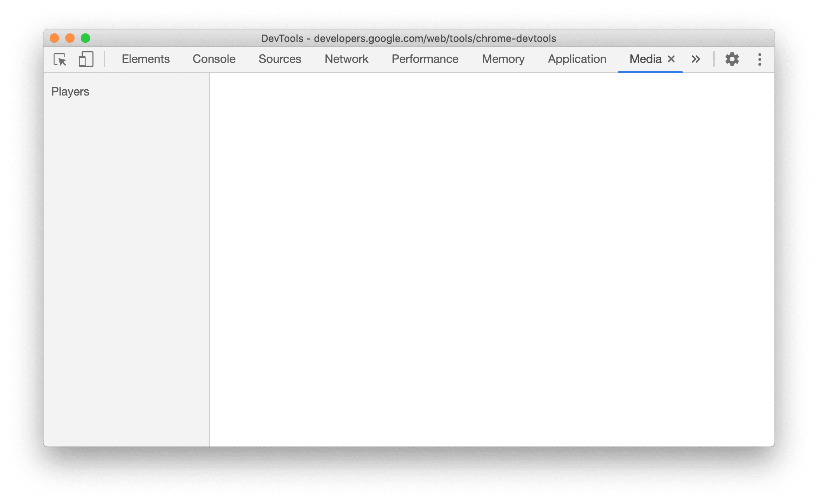Image resolution: width=818 pixels, height=504 pixels.
Task: Click the Settings gear to configure DevTools
Action: [731, 59]
